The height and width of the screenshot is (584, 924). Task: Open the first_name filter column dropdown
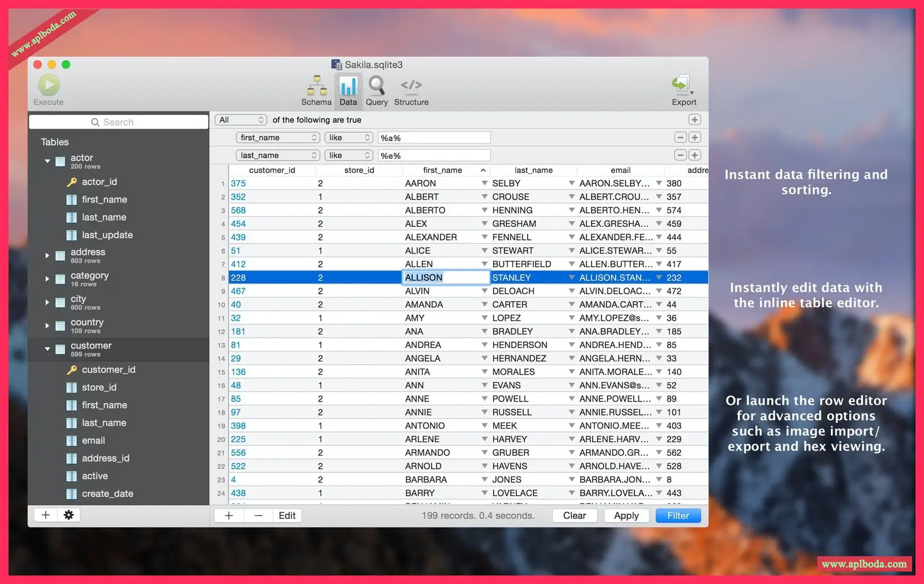[278, 138]
